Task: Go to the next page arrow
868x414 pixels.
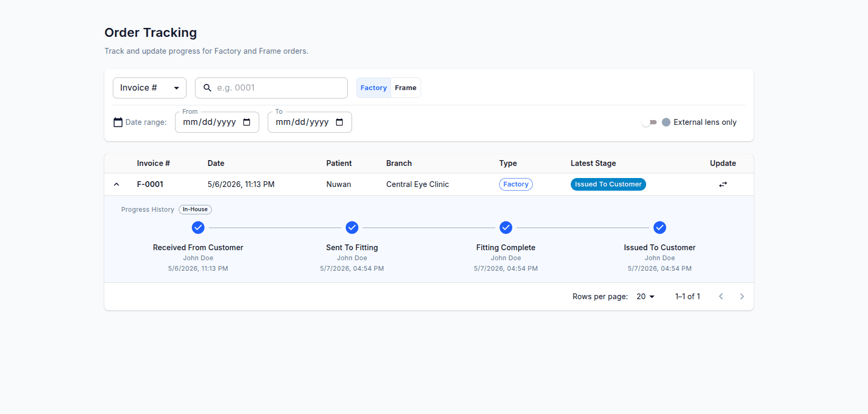Action: 742,297
